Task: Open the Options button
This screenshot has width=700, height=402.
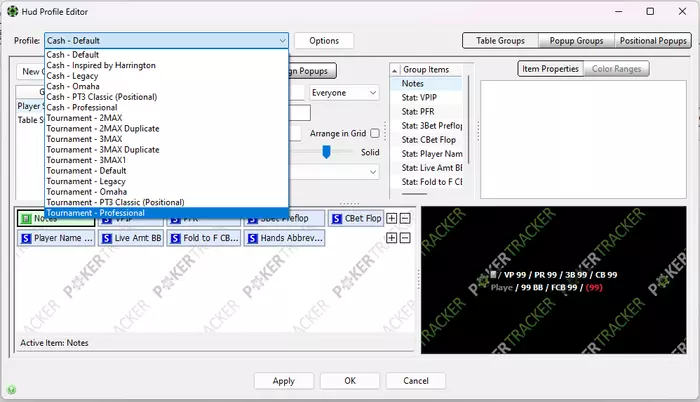Action: coord(324,41)
